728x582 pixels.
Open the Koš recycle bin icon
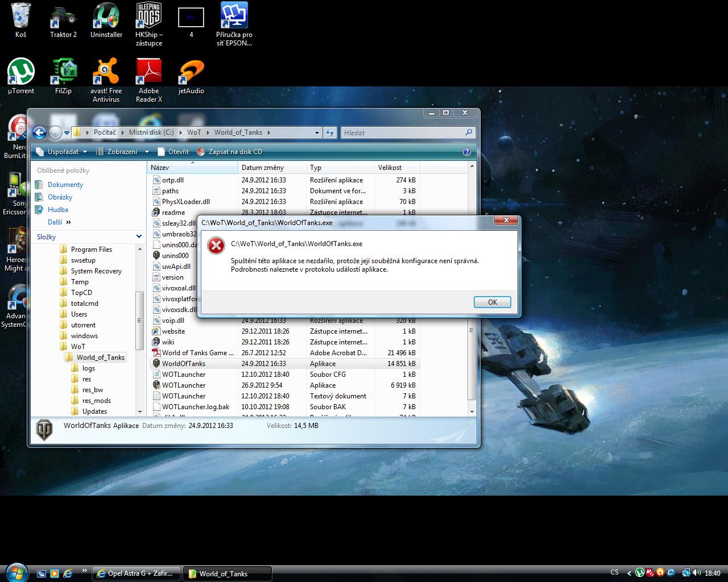(21, 16)
